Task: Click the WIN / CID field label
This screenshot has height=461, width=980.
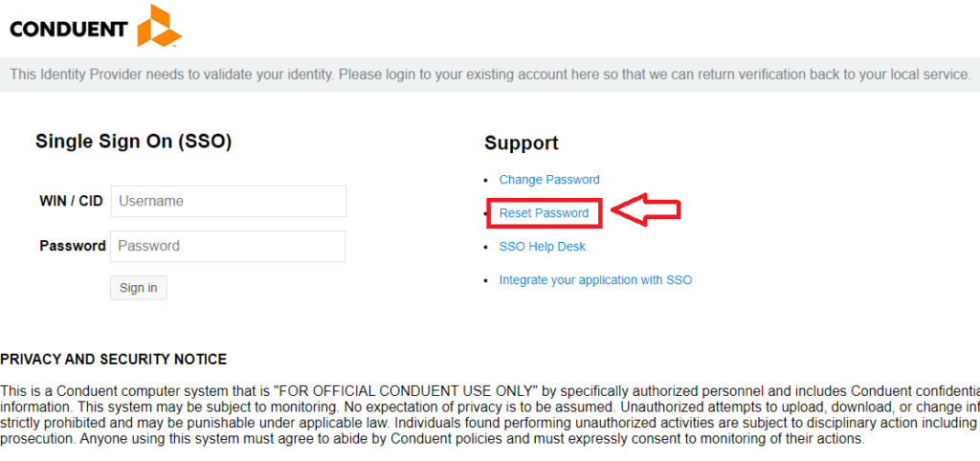Action: tap(71, 201)
